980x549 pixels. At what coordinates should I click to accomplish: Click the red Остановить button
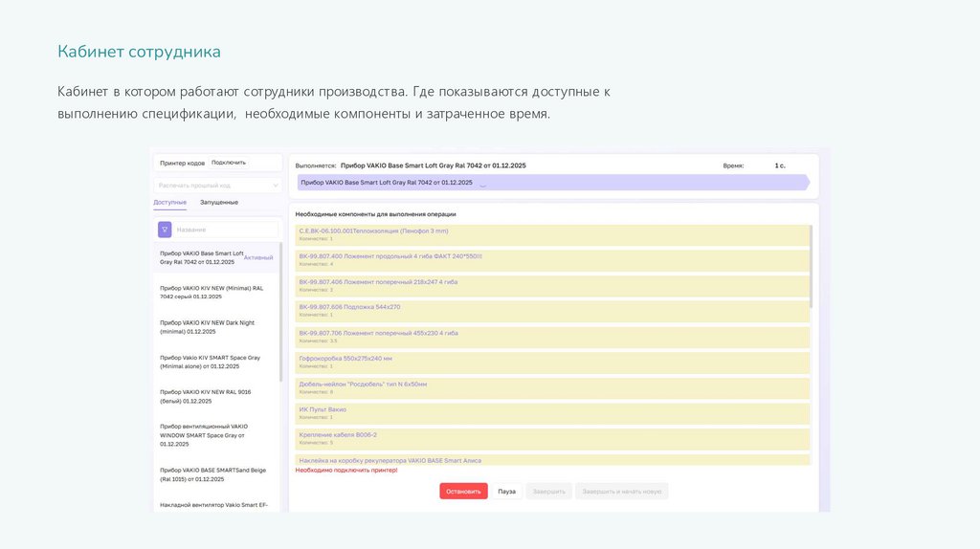pyautogui.click(x=463, y=492)
